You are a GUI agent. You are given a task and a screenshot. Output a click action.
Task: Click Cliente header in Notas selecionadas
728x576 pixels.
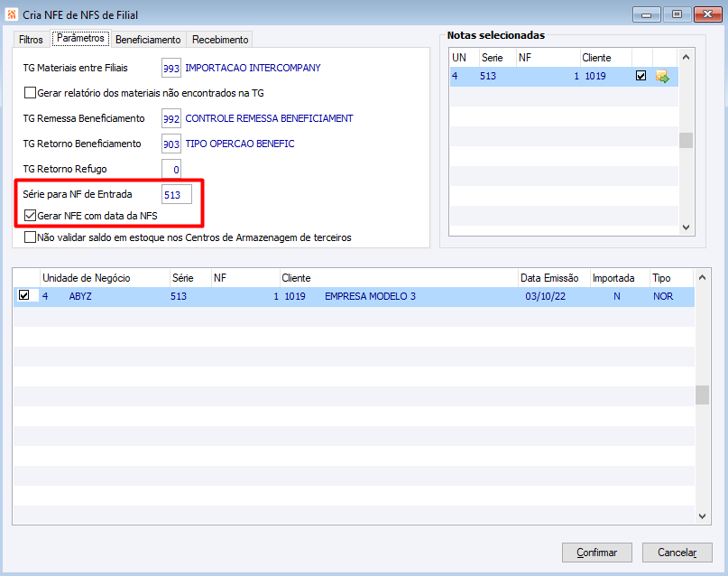point(605,58)
